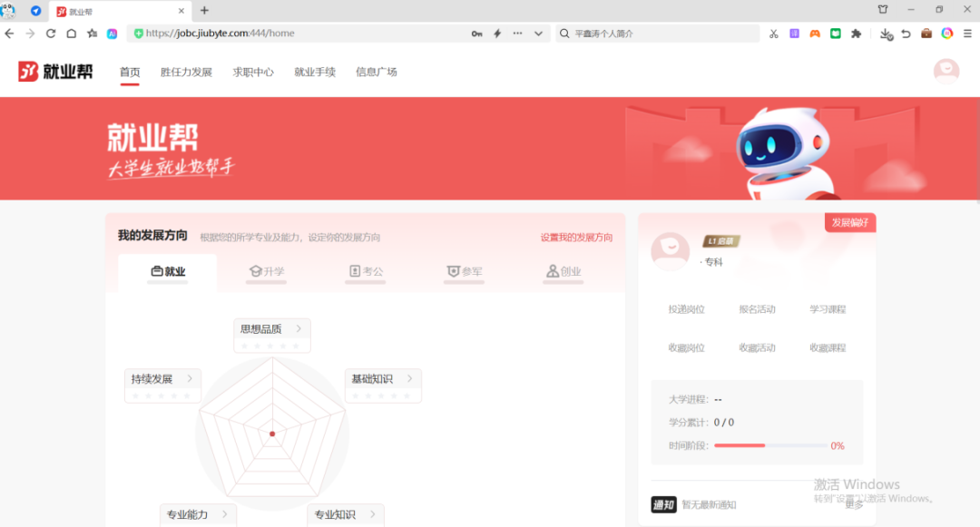The height and width of the screenshot is (527, 980).
Task: Open the address bar dropdown arrow
Action: [538, 34]
